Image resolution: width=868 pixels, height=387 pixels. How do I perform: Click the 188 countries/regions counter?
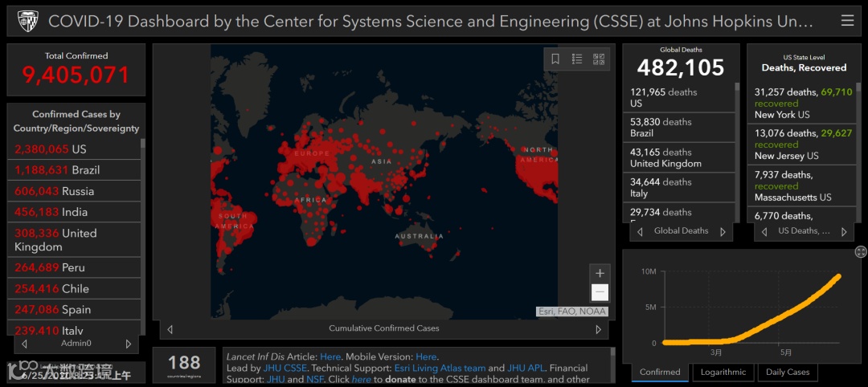(184, 365)
